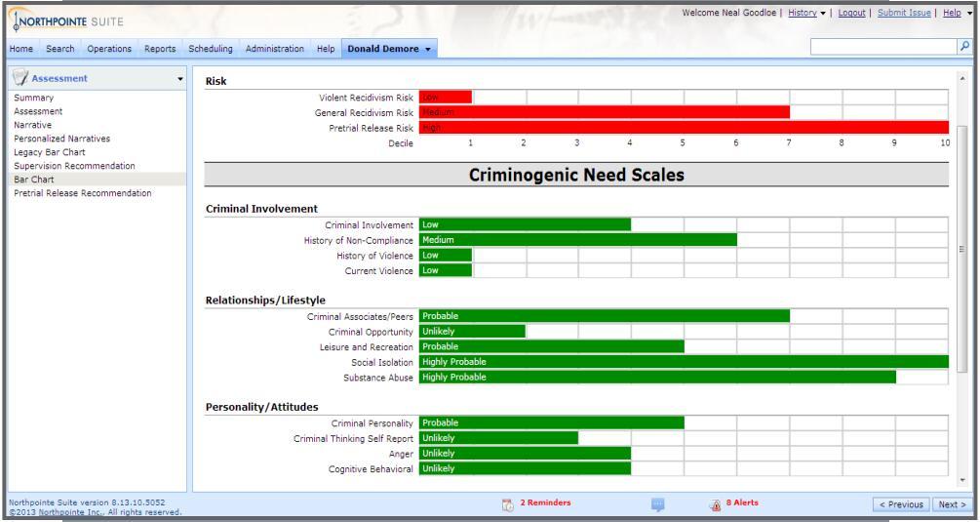Click the chat messages bubble icon

pyautogui.click(x=657, y=504)
